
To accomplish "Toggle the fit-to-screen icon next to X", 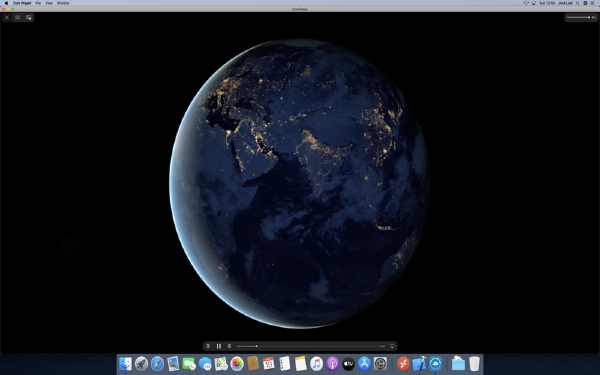I will pyautogui.click(x=18, y=17).
